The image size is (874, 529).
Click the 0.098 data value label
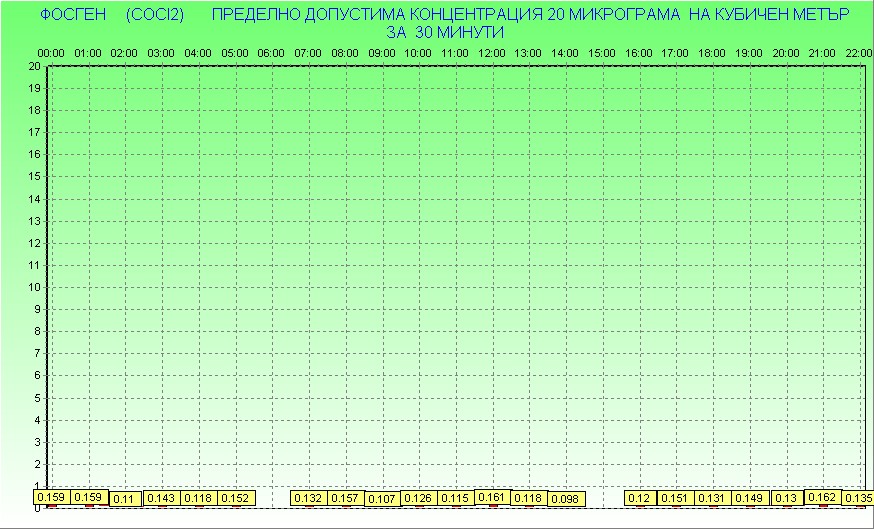[x=565, y=499]
